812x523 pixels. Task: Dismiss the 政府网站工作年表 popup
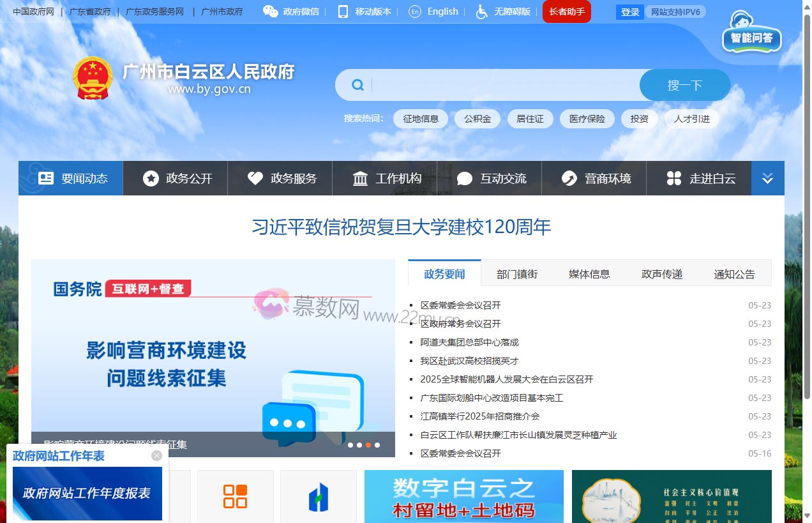(156, 455)
